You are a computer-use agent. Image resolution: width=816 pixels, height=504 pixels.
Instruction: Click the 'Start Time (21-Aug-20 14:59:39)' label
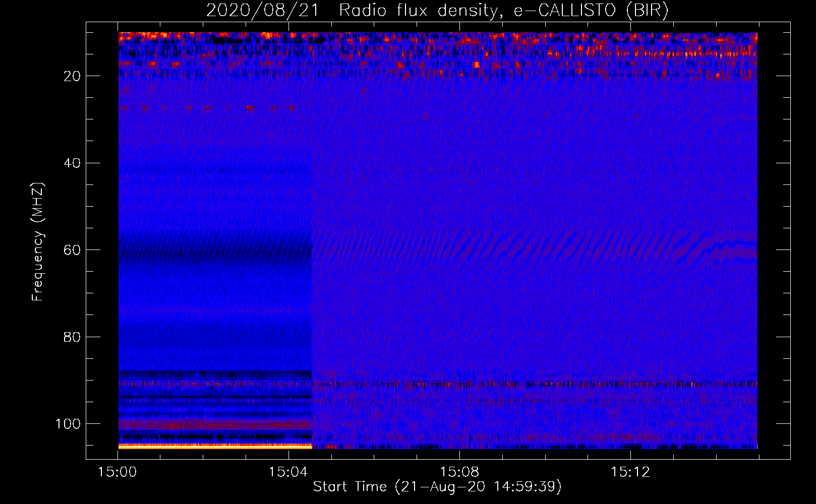click(437, 487)
